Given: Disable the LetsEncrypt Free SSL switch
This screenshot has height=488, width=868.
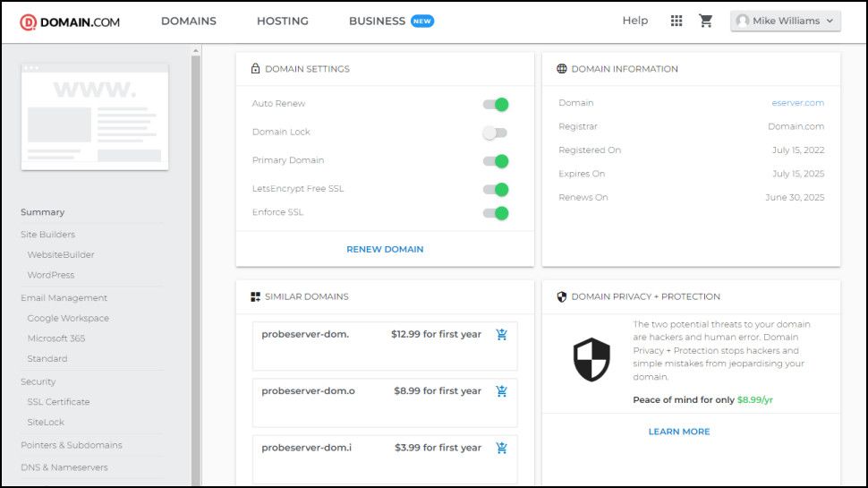Looking at the screenshot, I should 496,190.
